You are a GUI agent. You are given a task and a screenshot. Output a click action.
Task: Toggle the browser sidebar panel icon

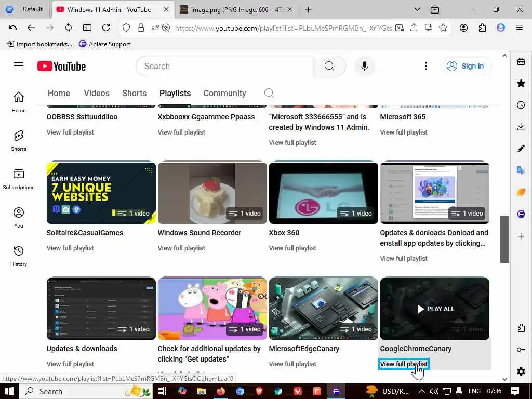click(87, 28)
